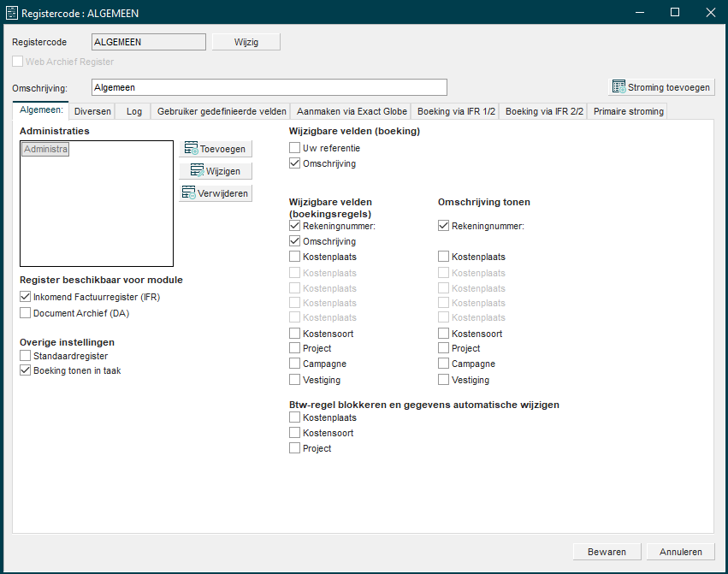Screen dimensions: 728x574
Task: Select the Primaire stroming tab
Action: (628, 111)
